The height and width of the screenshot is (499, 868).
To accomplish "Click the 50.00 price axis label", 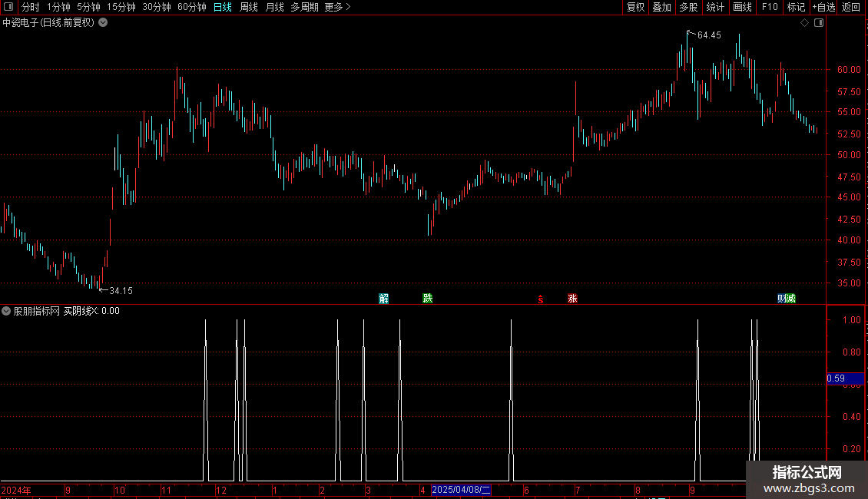I will (849, 155).
